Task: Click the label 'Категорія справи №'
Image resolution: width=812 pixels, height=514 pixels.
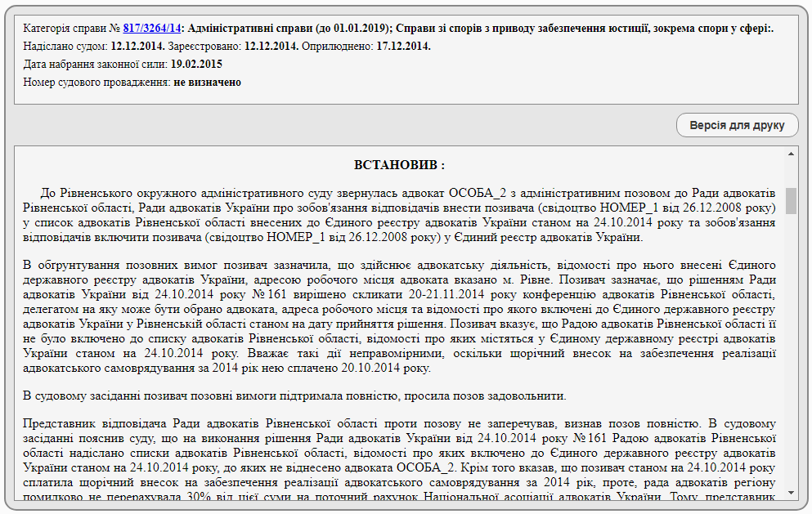Action: 72,29
